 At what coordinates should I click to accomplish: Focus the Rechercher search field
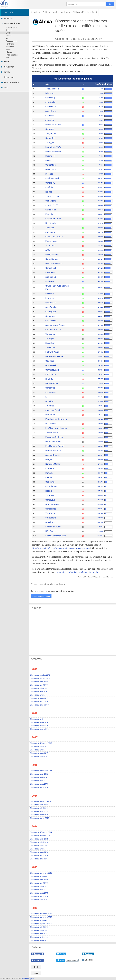(x=86, y=4)
